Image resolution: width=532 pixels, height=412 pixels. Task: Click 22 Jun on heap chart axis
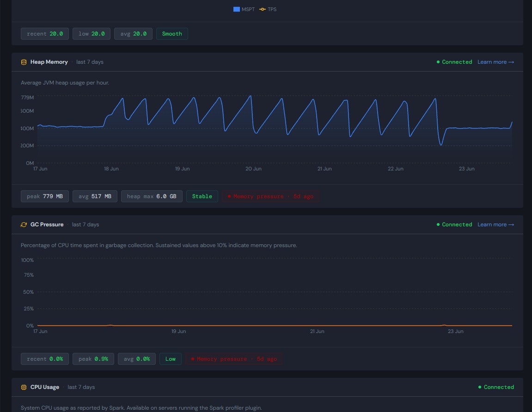(396, 169)
